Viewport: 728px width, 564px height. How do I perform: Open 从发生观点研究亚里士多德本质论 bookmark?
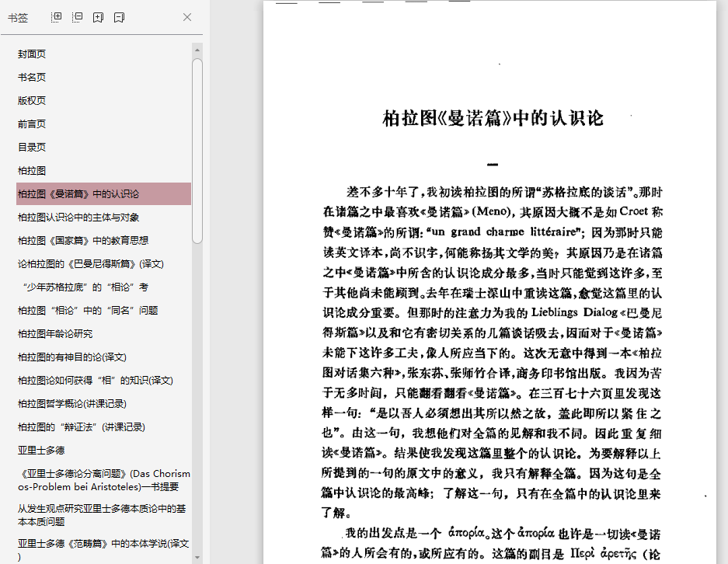tap(102, 515)
